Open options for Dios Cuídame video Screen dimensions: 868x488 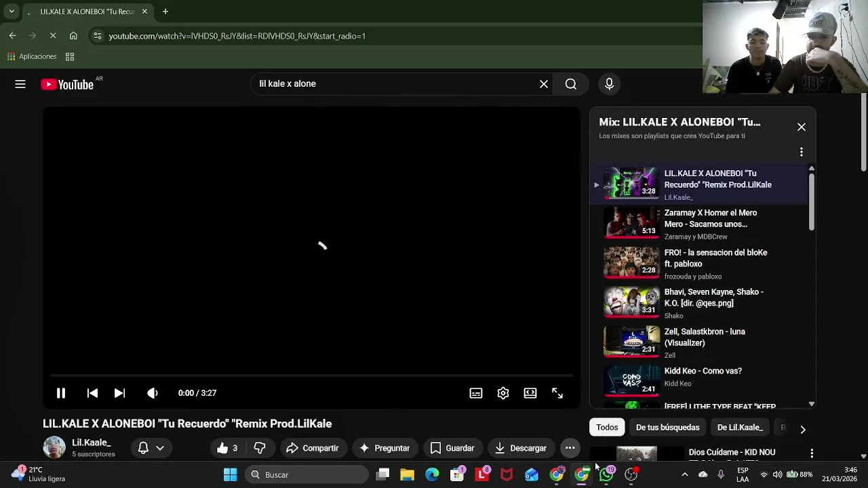(812, 453)
